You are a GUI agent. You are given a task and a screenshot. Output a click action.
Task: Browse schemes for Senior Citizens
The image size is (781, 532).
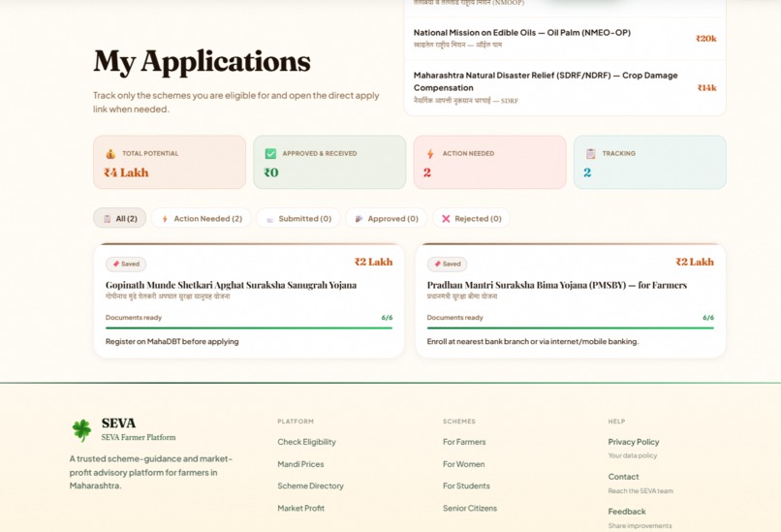click(470, 508)
